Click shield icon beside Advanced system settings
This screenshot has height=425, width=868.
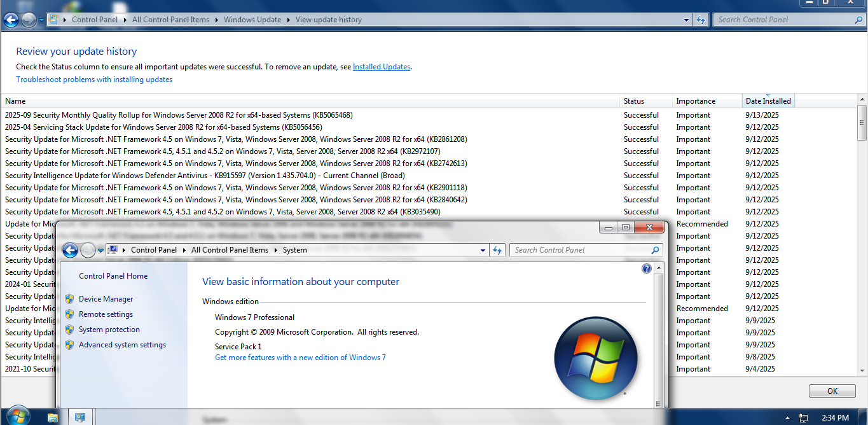click(69, 345)
